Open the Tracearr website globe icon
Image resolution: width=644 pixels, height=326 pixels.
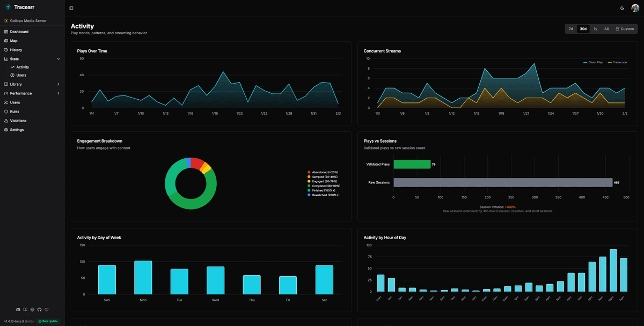[x=32, y=309]
